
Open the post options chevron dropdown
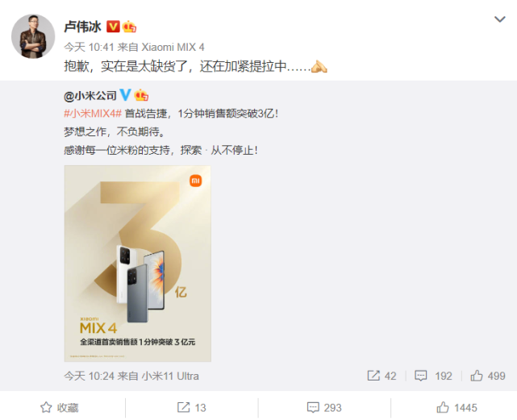coord(499,19)
